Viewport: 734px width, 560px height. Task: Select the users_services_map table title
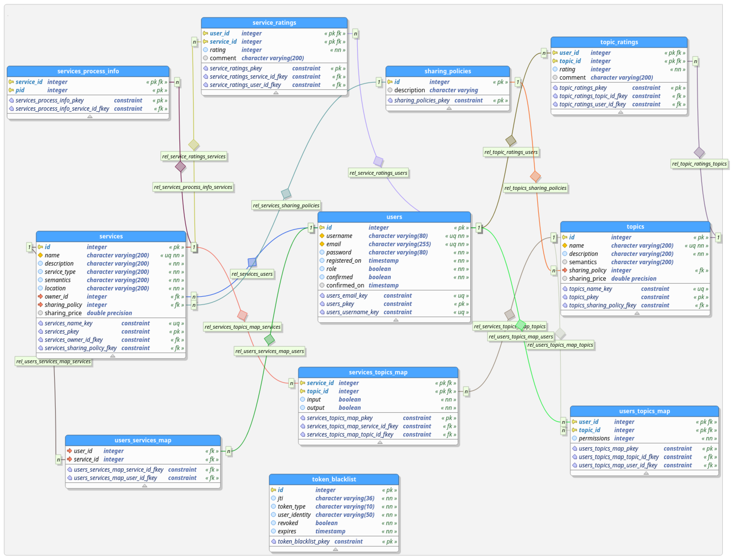(143, 440)
